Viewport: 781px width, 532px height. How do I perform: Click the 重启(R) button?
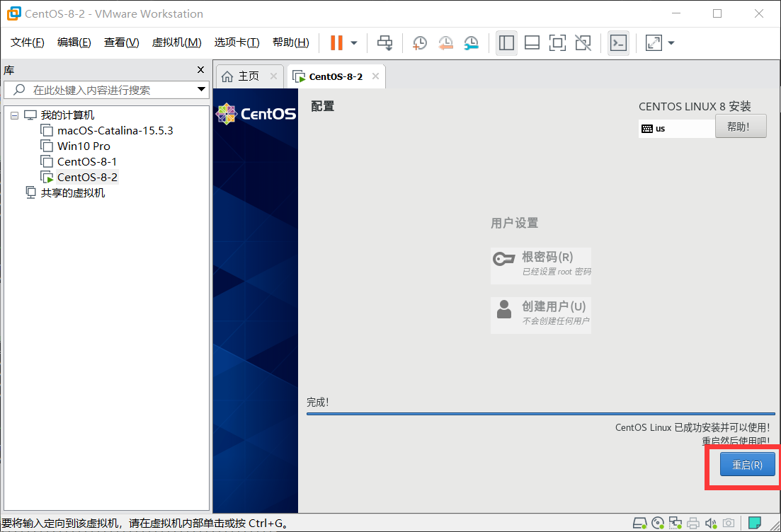(x=747, y=465)
